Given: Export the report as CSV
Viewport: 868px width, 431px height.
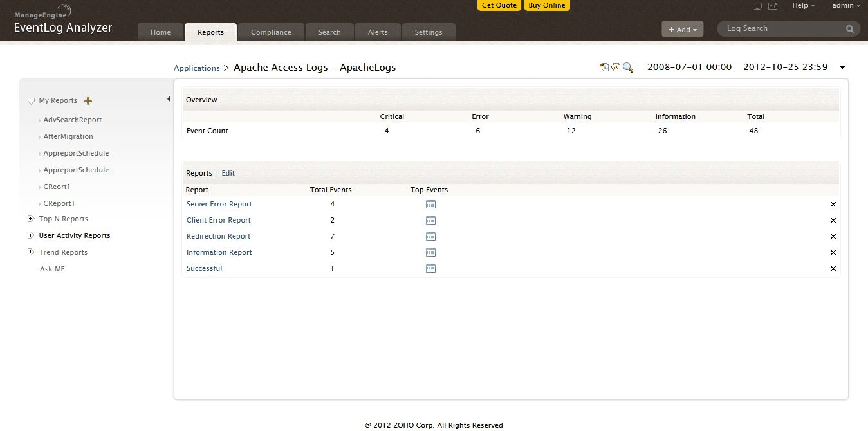Looking at the screenshot, I should (616, 68).
